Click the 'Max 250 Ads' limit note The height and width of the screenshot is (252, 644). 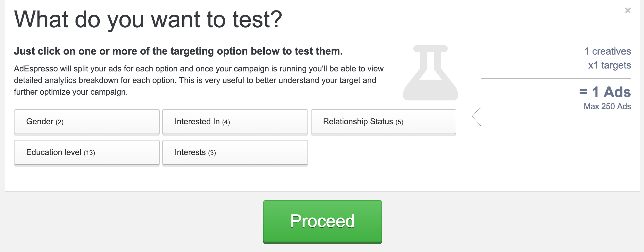[607, 106]
